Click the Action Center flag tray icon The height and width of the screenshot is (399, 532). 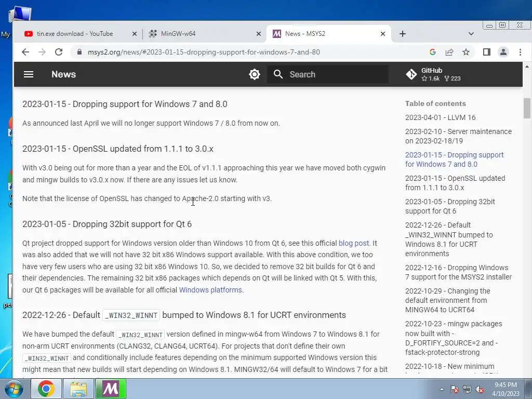click(x=455, y=390)
